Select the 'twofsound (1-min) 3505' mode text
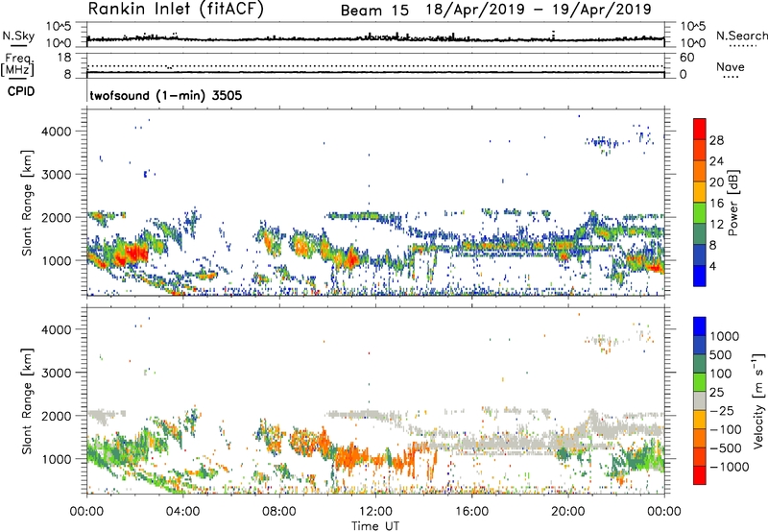768x532 pixels. pos(165,95)
